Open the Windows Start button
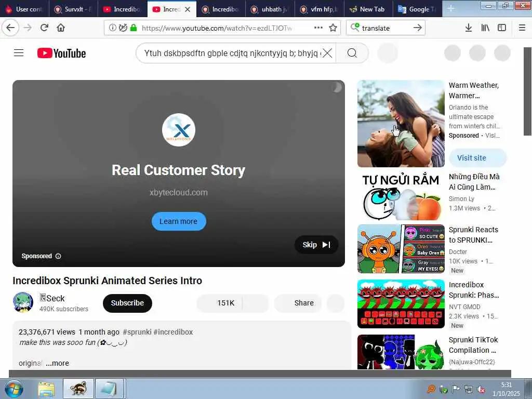This screenshot has width=532, height=399. point(14,389)
